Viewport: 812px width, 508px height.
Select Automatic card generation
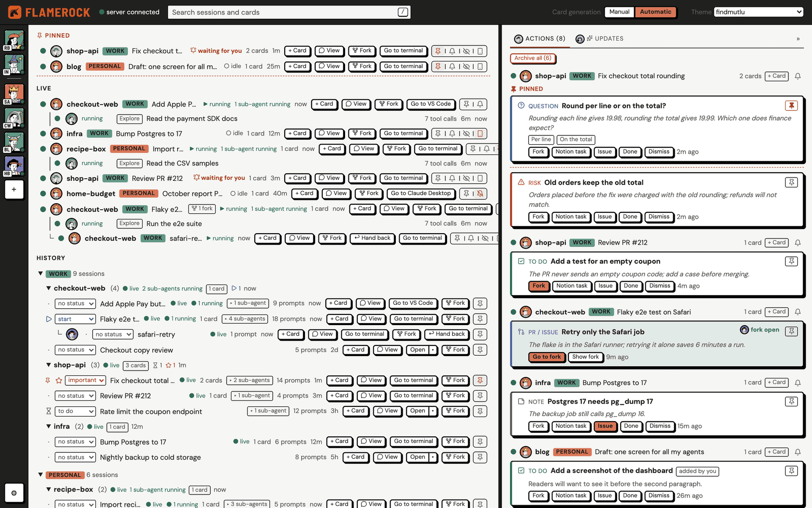coord(655,12)
